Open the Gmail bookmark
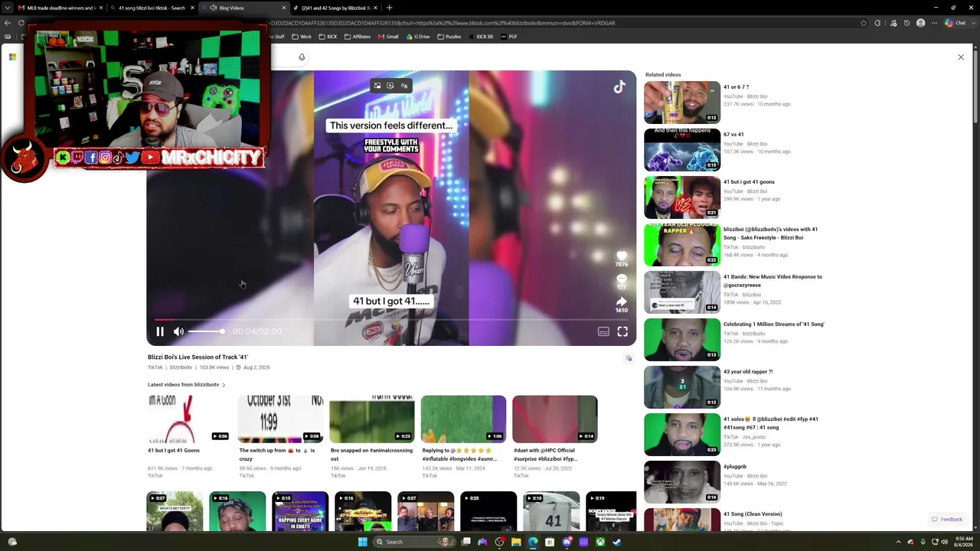980x551 pixels. [x=388, y=37]
